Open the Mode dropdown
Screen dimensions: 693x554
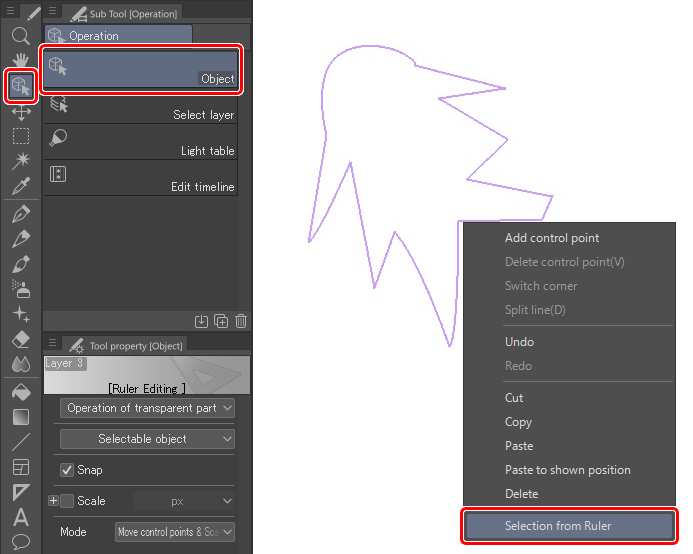coord(175,532)
